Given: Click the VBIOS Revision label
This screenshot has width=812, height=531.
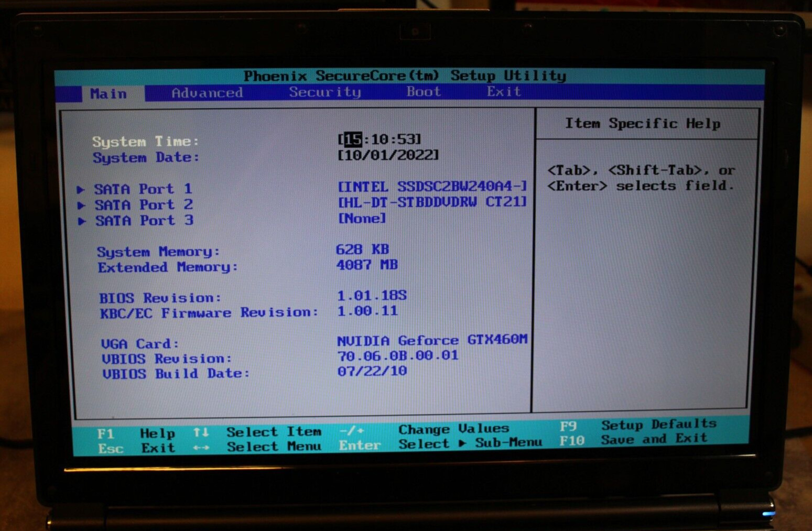Looking at the screenshot, I should tap(167, 359).
